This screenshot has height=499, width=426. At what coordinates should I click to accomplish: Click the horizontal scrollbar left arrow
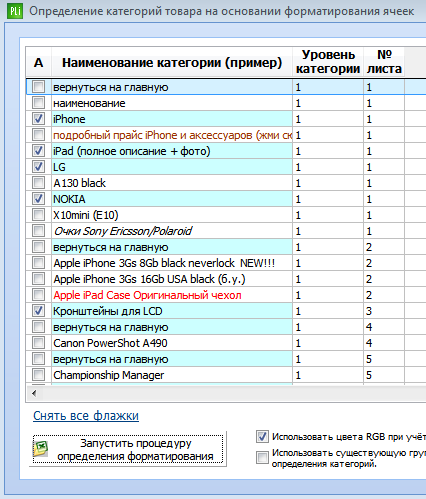click(x=34, y=393)
